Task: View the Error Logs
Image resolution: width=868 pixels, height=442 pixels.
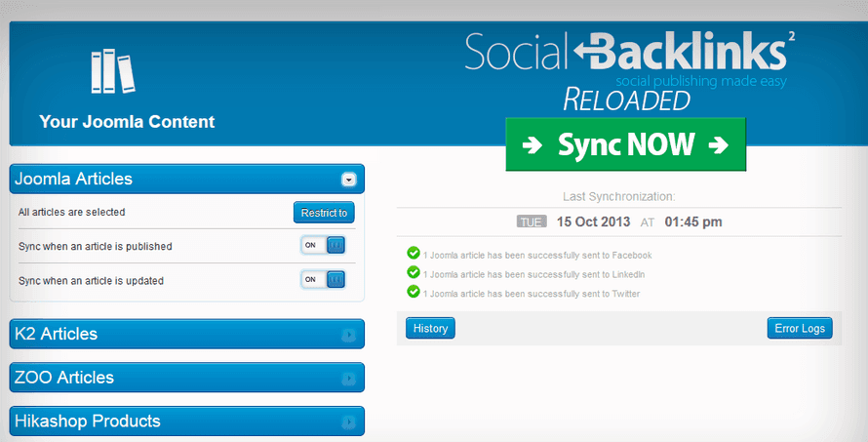Action: point(800,329)
